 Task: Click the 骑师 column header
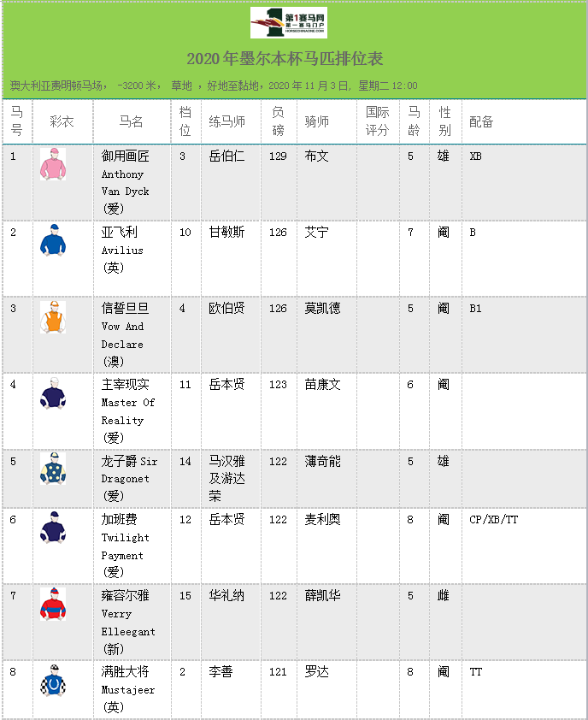pyautogui.click(x=317, y=122)
